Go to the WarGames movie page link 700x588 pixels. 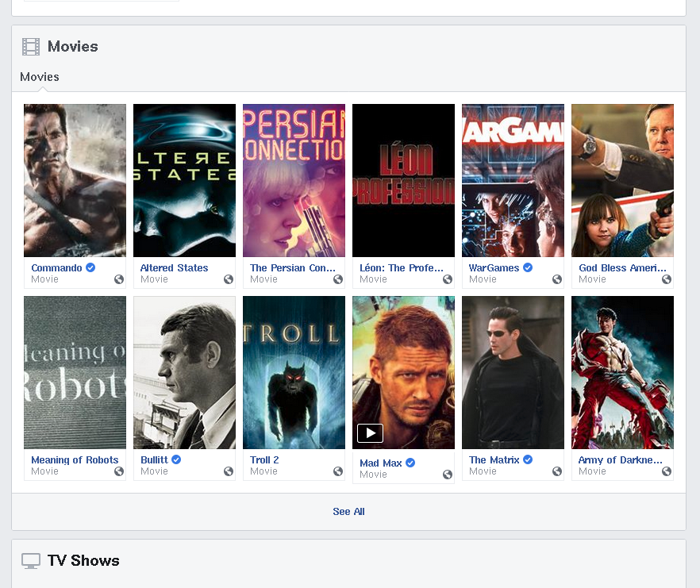click(494, 268)
